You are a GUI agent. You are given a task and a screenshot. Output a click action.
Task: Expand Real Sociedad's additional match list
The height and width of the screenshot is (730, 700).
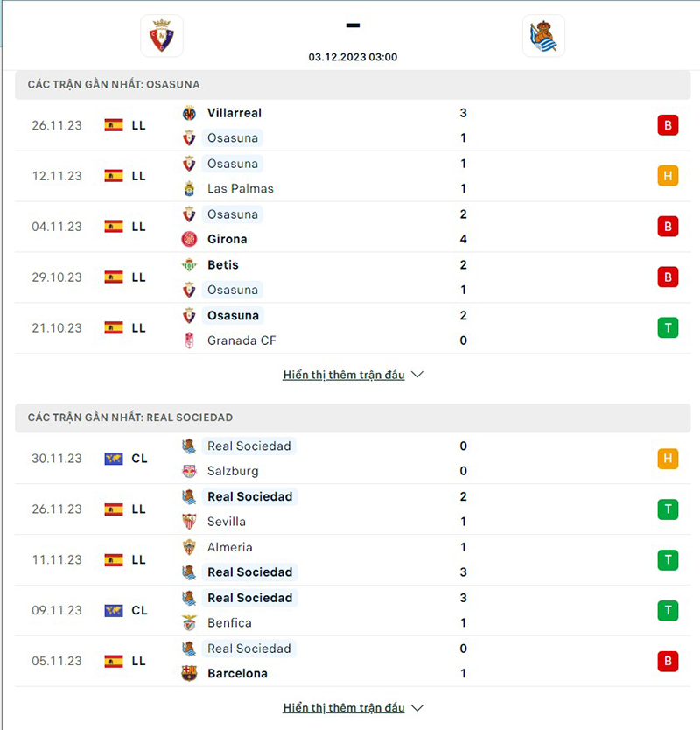point(417,707)
